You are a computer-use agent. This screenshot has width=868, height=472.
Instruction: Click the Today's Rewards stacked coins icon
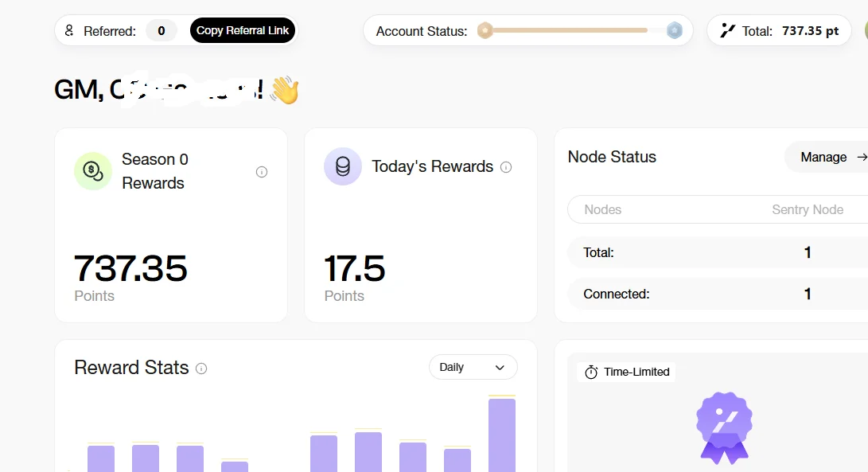(343, 166)
